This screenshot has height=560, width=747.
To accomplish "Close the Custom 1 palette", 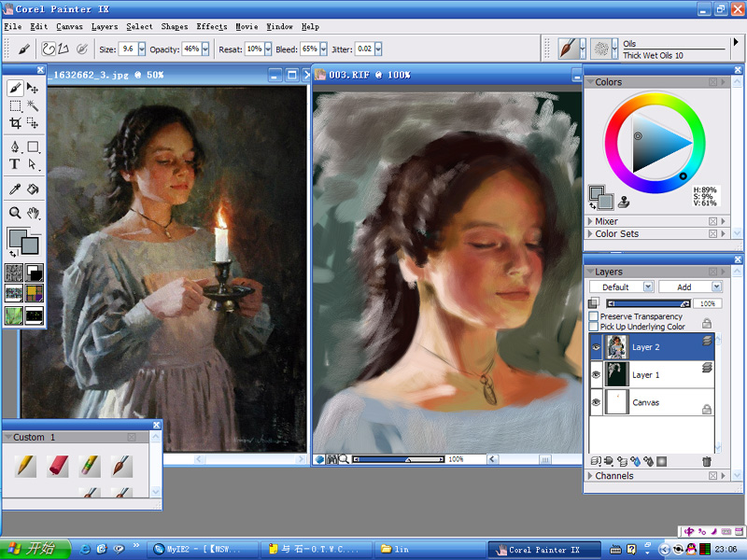I will (x=156, y=425).
